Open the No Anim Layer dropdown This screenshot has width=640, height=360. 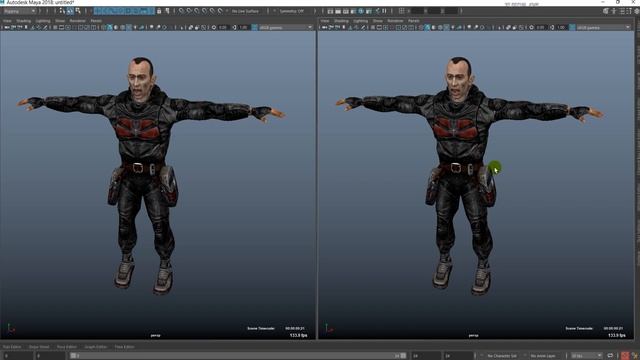(x=544, y=356)
